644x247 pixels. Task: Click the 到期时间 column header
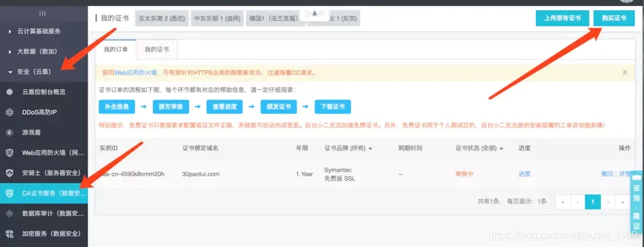coord(410,148)
